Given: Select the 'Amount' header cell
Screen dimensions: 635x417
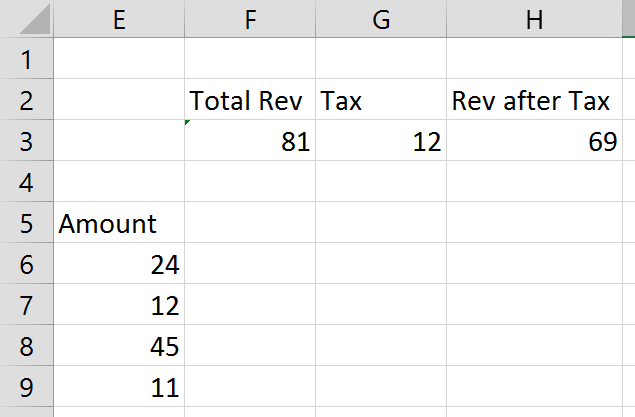Looking at the screenshot, I should tap(119, 224).
